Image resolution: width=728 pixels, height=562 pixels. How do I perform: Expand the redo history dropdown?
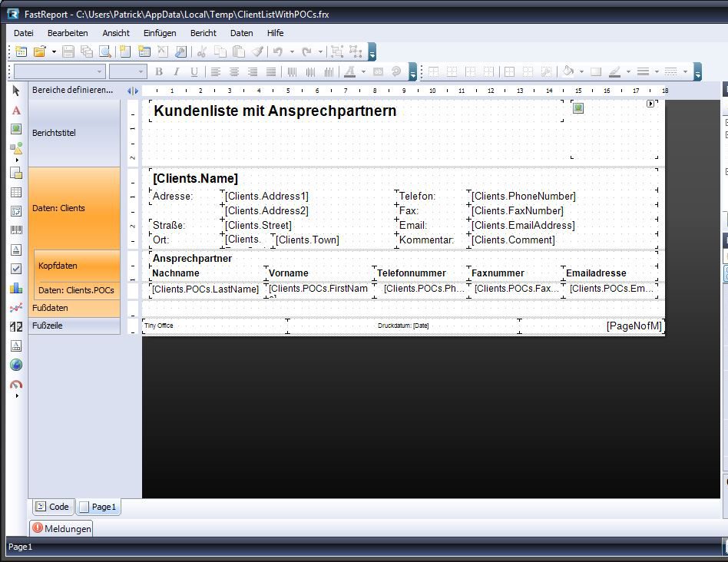click(x=320, y=51)
